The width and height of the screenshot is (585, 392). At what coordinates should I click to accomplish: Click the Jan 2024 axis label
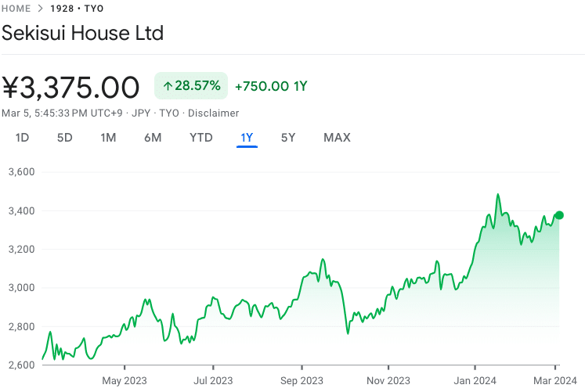point(475,380)
